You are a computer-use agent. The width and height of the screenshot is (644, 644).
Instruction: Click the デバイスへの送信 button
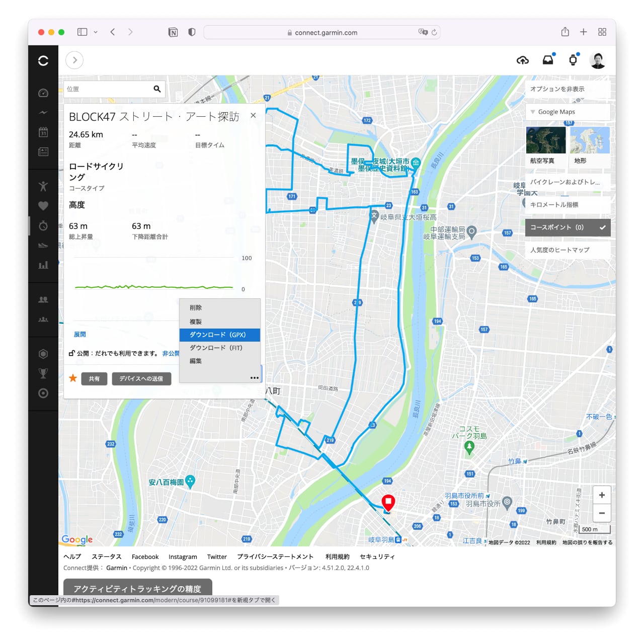[141, 379]
